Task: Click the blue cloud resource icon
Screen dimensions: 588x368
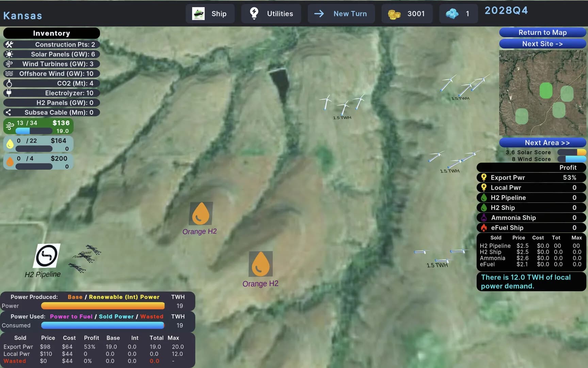Action: point(452,14)
